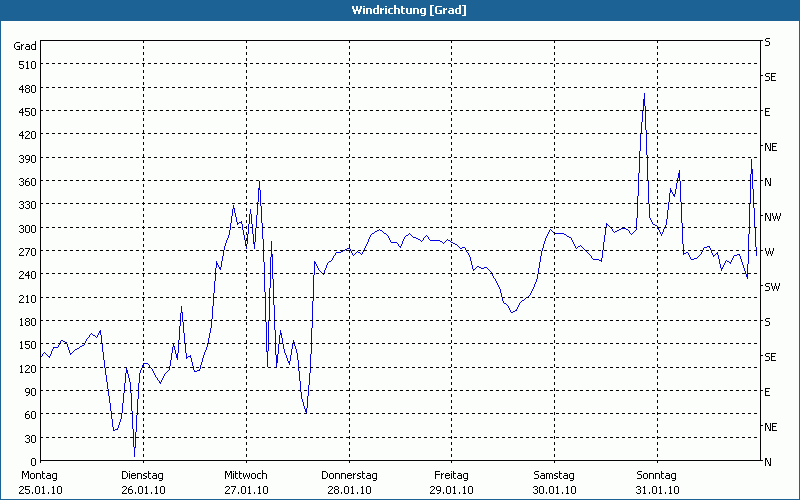The width and height of the screenshot is (800, 500).
Task: Select the date 28.01.10
Action: pos(349,490)
